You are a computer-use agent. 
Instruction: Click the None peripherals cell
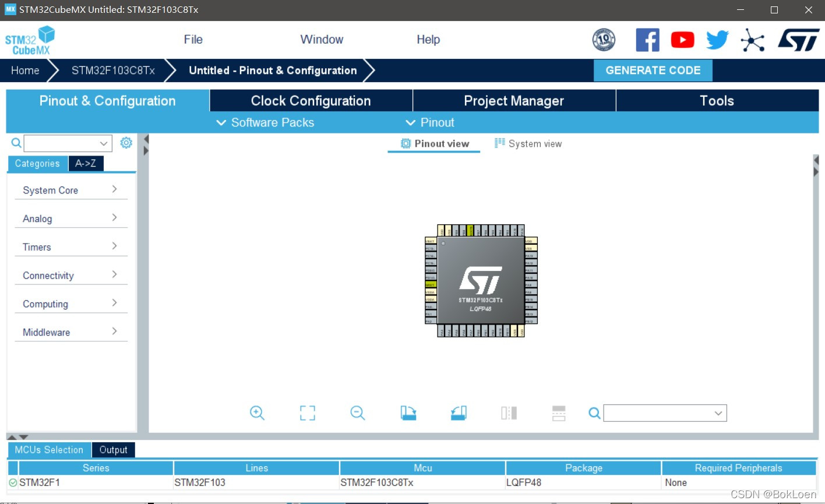739,482
